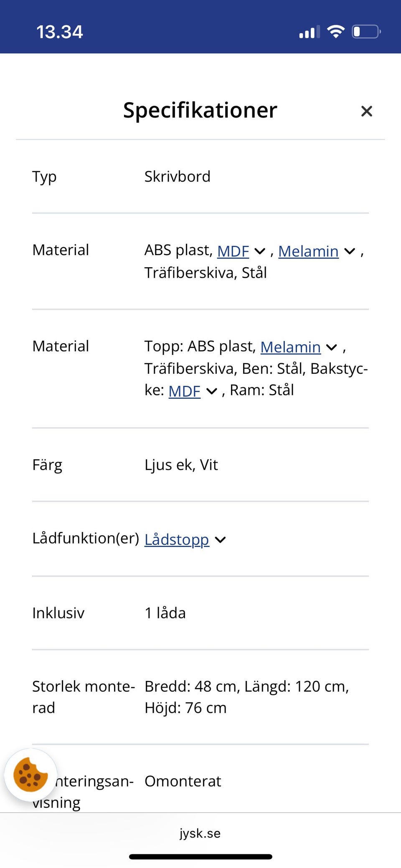Open the Lådstopp link
The height and width of the screenshot is (868, 401).
click(177, 539)
